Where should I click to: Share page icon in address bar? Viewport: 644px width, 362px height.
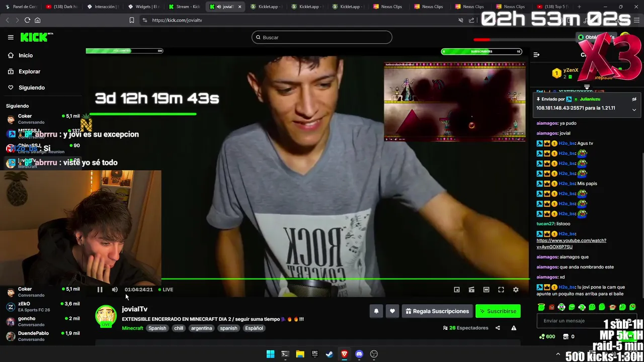point(471,20)
